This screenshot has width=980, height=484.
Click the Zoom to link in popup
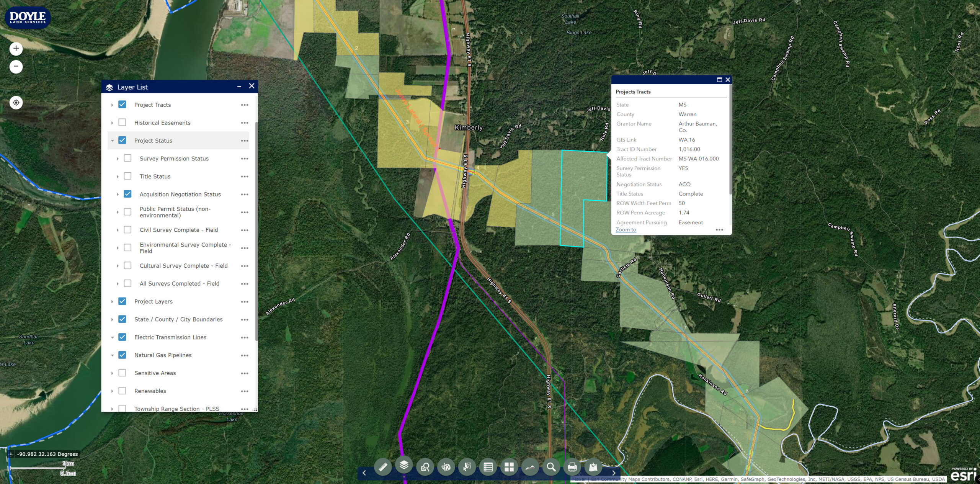click(x=626, y=230)
